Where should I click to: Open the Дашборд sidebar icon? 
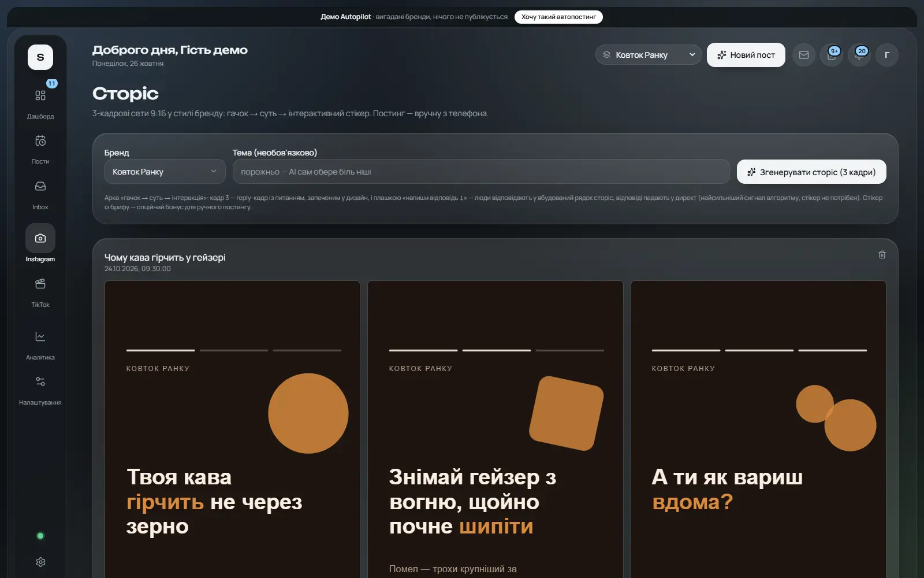coord(40,95)
